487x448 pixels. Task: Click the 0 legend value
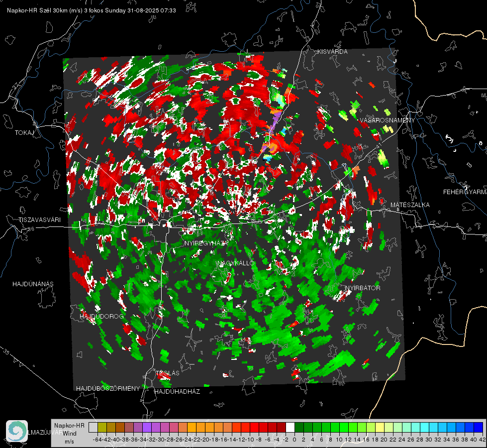pos(294,440)
